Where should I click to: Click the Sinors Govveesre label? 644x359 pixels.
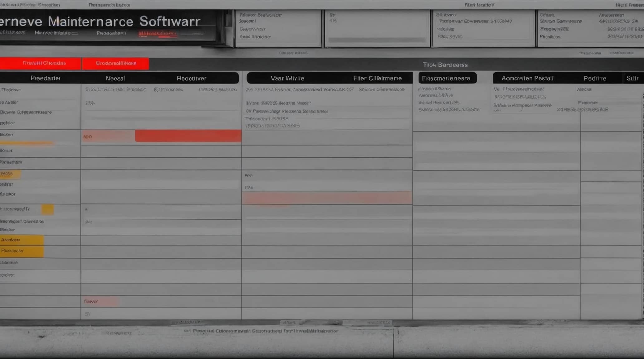pyautogui.click(x=561, y=22)
